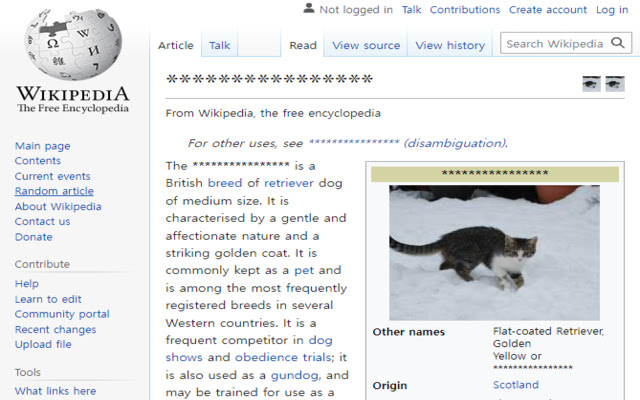This screenshot has height=400, width=640.
Task: Open the cat in snow infobox image
Action: [494, 253]
